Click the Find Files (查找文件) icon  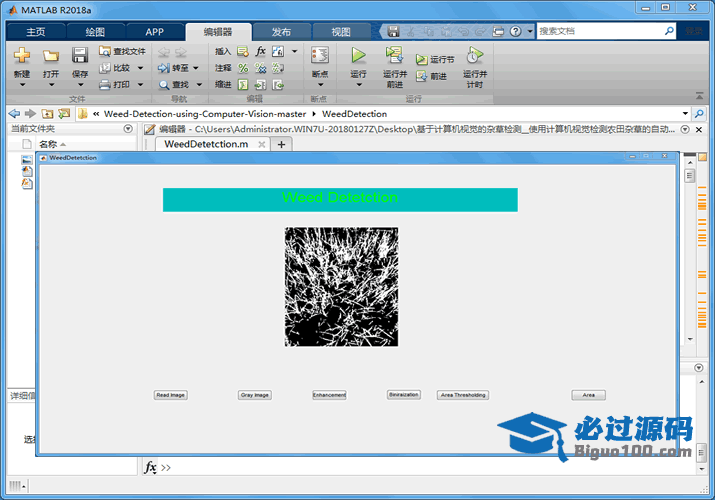(106, 51)
